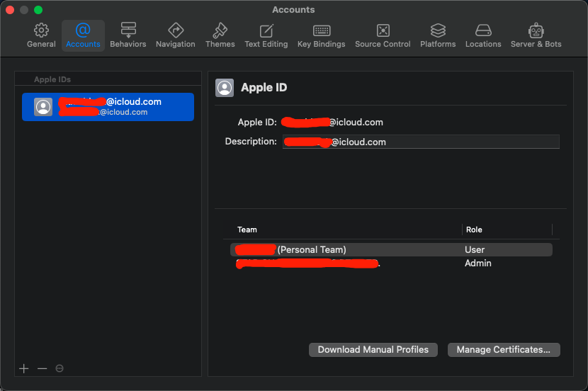Select the icloud.com account in Apple IDs list

pos(108,107)
